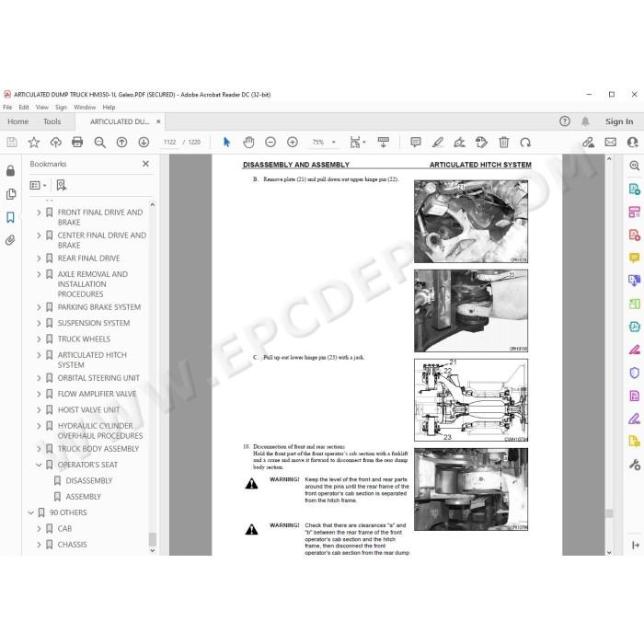Collapse the 90 OTHERS bookmark
Viewport: 644px width, 644px height.
coord(30,512)
